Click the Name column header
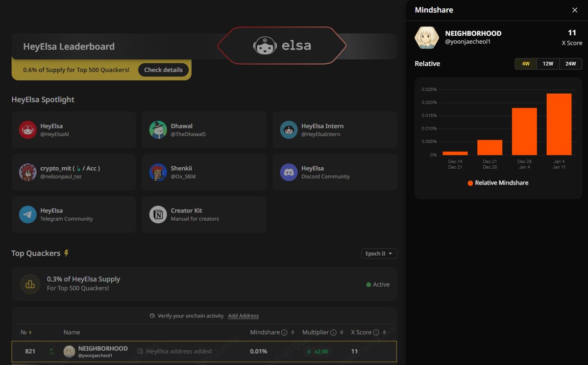The height and width of the screenshot is (365, 588). tap(72, 332)
